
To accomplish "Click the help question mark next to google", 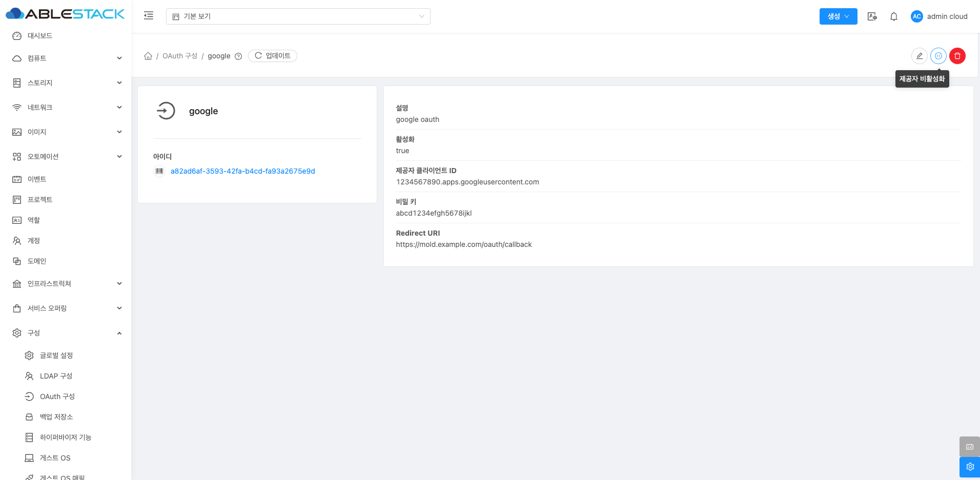I will click(x=238, y=56).
